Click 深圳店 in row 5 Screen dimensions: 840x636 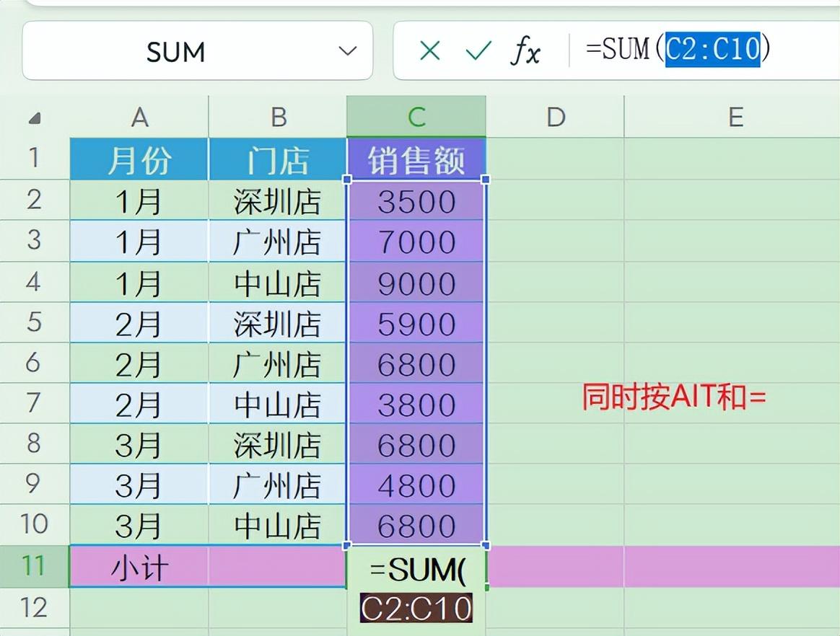278,323
